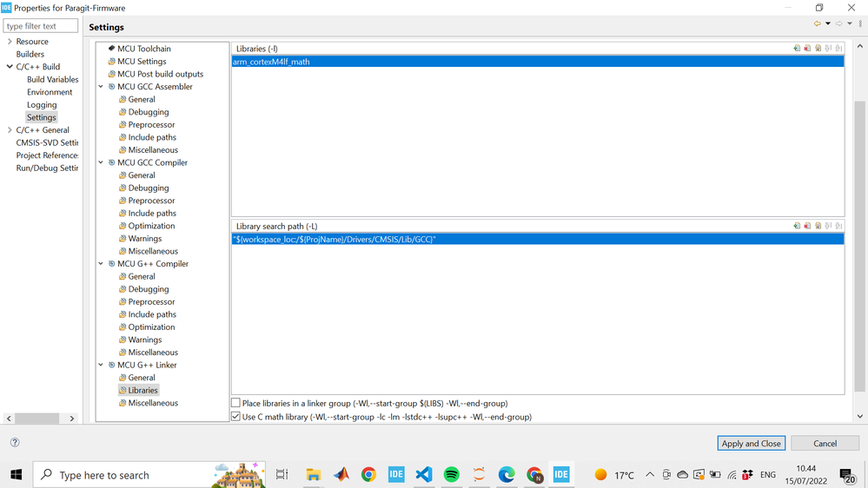Collapse MCU GCC Assembler section

click(101, 86)
